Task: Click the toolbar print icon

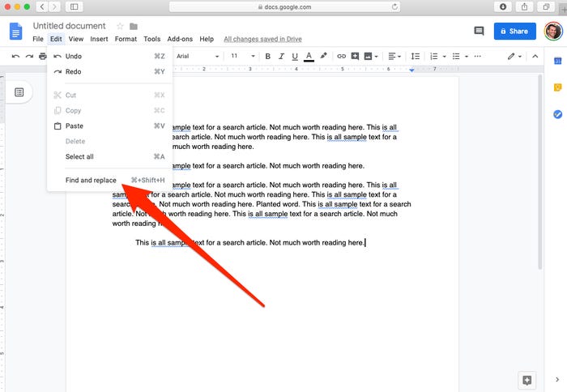Action: 43,56
